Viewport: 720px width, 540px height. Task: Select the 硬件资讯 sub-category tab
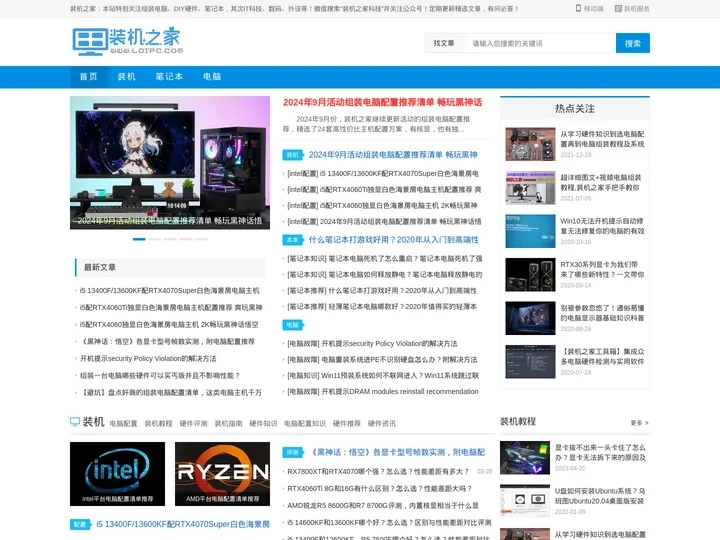(x=382, y=423)
